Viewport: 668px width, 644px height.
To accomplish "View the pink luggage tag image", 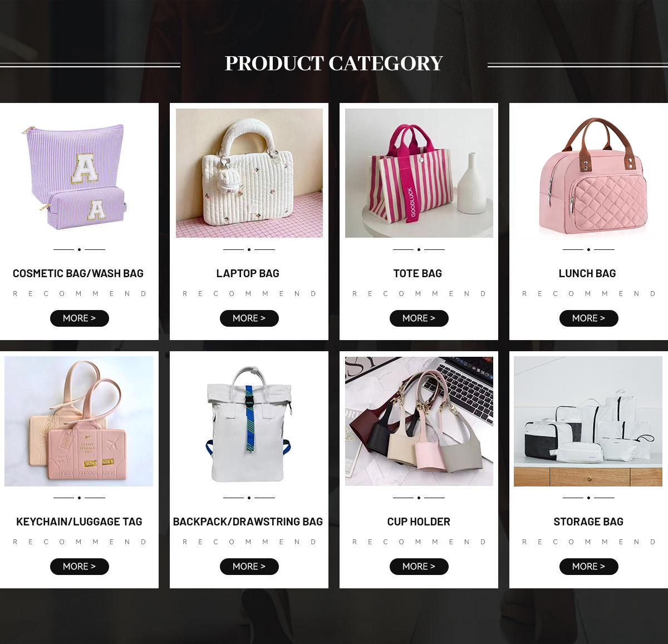I will 78,421.
